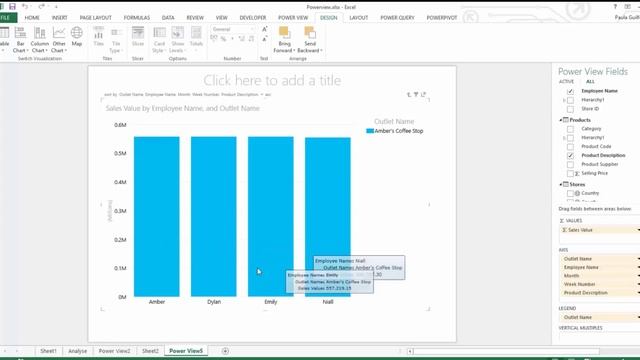
Task: Show ACTIVE fields in Power View Fields
Action: (x=566, y=82)
